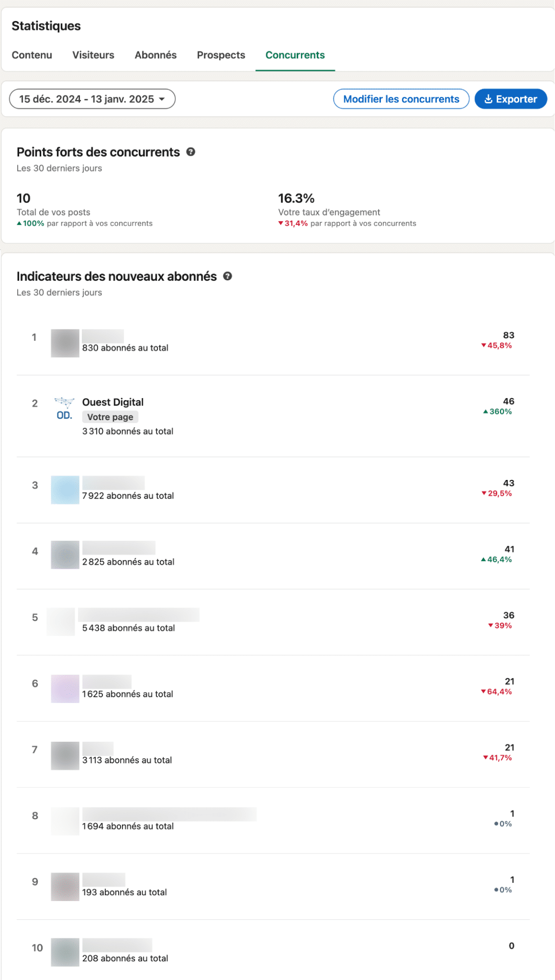This screenshot has width=555, height=980.
Task: Open logo of competitor with 208 abonnés
Action: pos(65,952)
